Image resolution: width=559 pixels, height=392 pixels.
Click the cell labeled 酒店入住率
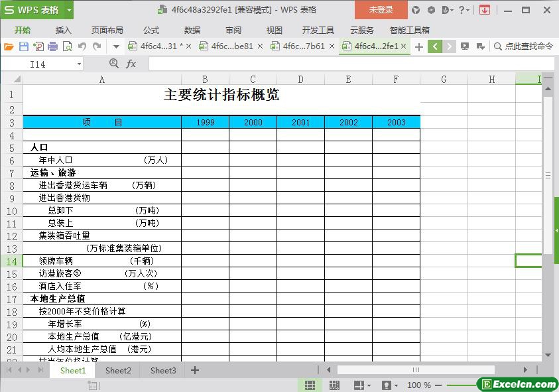(102, 286)
